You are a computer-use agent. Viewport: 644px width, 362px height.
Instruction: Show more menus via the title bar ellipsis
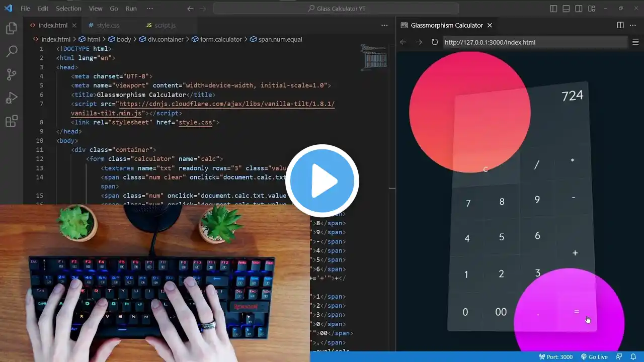(x=149, y=9)
